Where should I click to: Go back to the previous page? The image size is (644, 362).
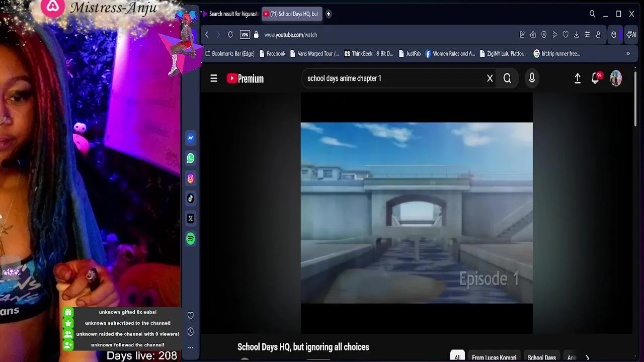[206, 35]
